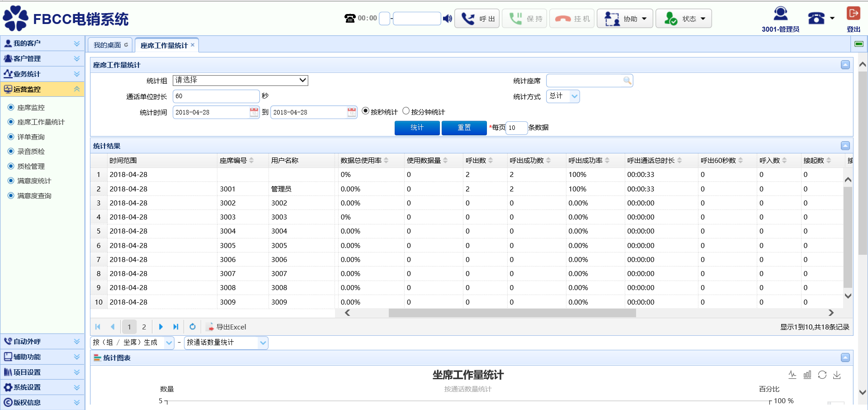Go to the next results page
Screen dimensions: 868x410
161,327
